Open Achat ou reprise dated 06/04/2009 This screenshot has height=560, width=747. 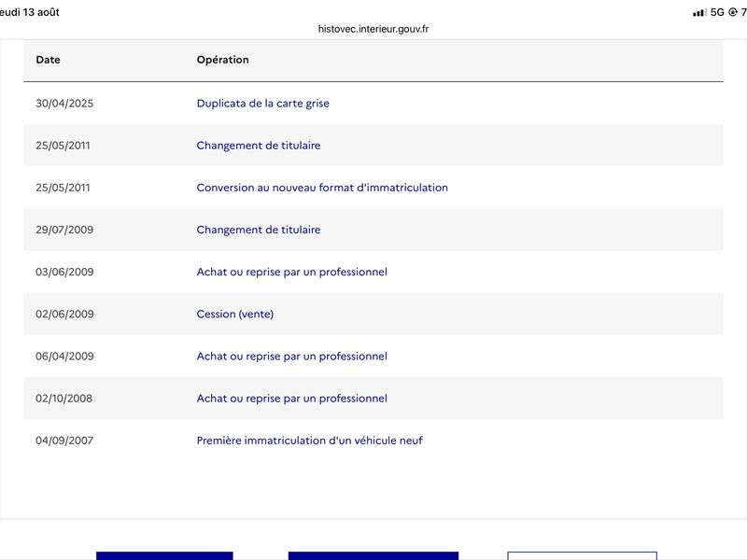coord(291,357)
